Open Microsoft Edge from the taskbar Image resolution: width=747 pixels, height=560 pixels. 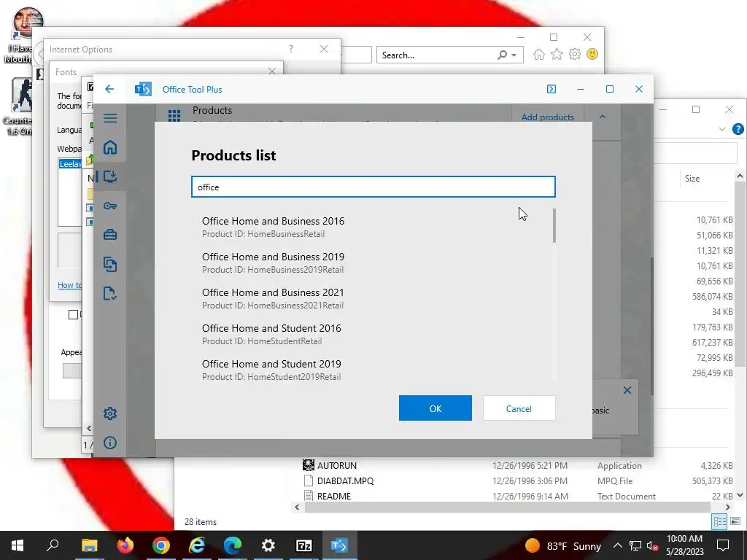[x=233, y=545]
